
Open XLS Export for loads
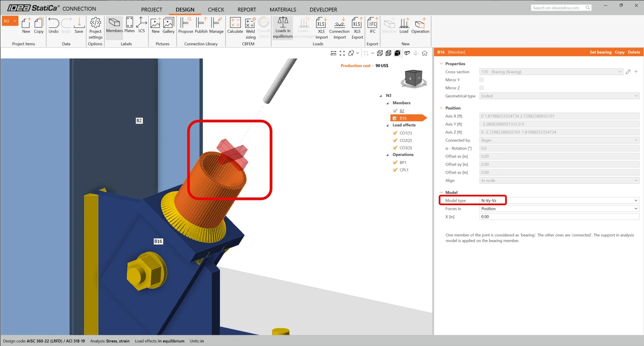pos(357,28)
